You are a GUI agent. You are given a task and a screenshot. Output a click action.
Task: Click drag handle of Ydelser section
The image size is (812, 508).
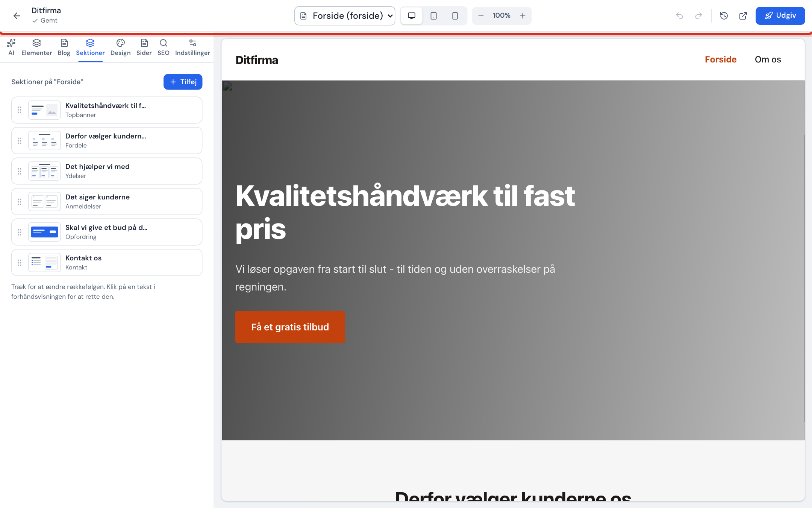(20, 171)
